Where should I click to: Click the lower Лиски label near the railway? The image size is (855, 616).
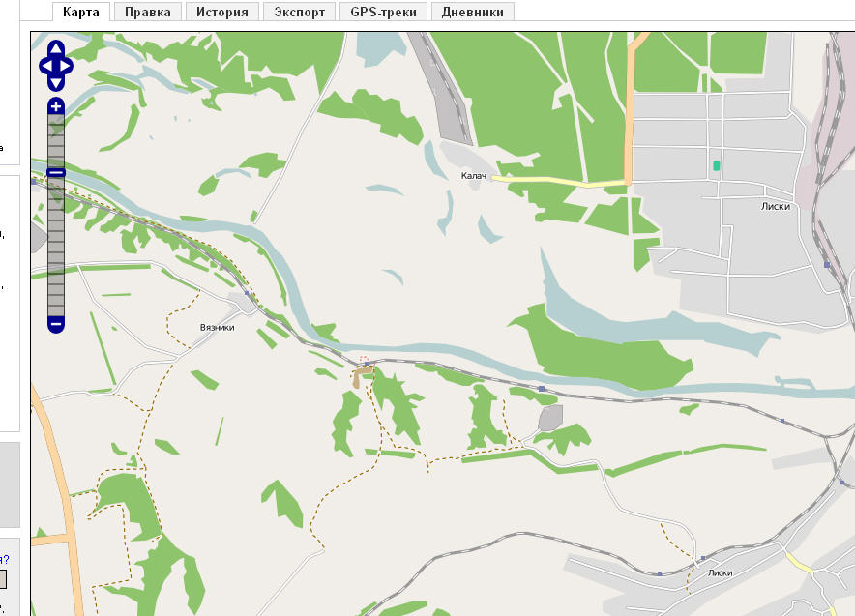pyautogui.click(x=720, y=572)
